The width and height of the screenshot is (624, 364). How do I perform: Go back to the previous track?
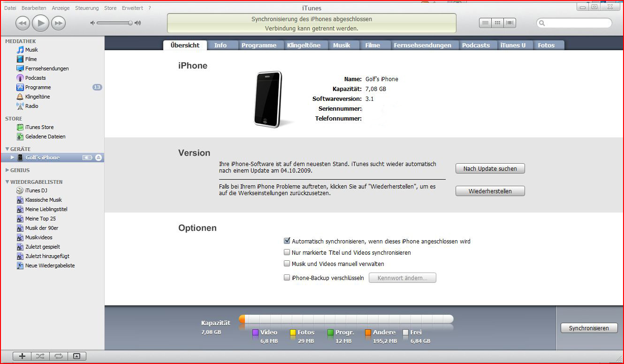coord(23,23)
